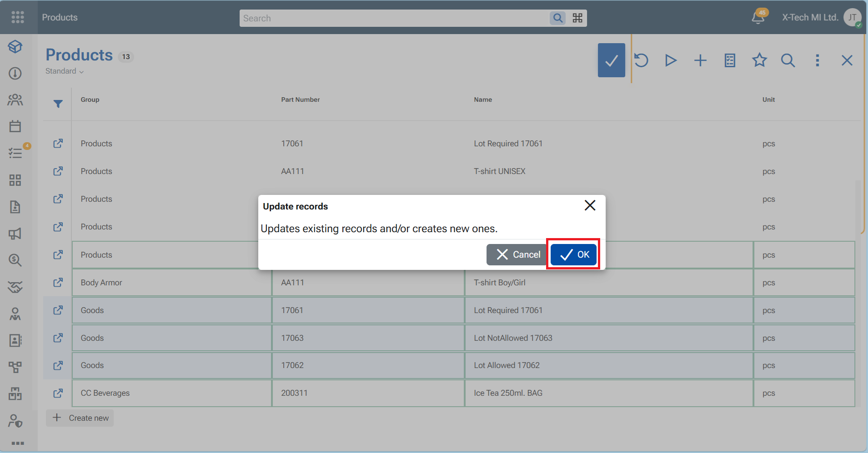
Task: Open the three-dot more options menu
Action: pyautogui.click(x=817, y=60)
